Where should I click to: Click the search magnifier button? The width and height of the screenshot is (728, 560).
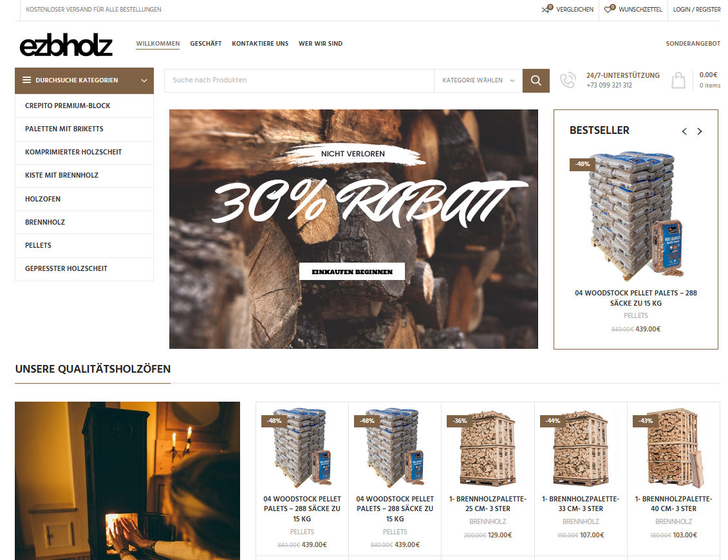tap(536, 80)
